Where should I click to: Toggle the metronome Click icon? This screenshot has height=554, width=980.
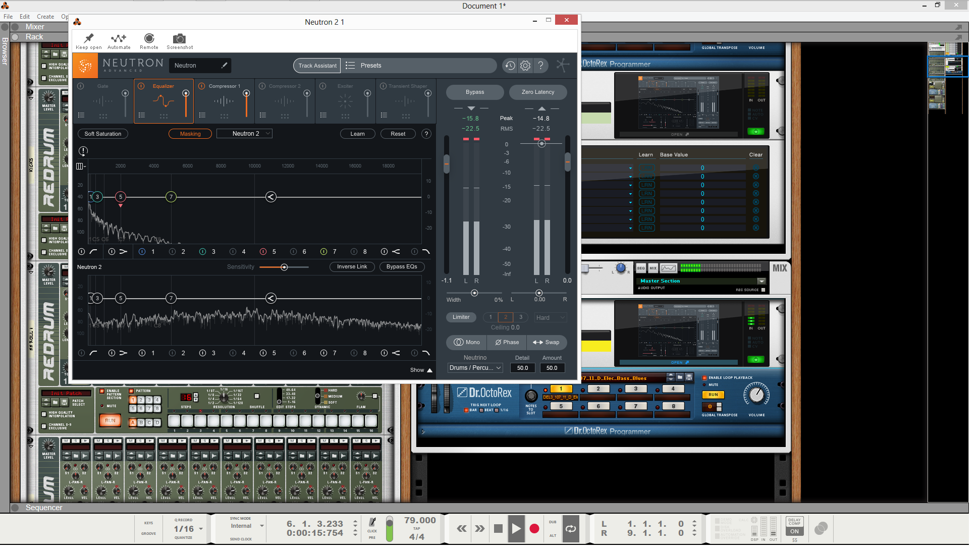(372, 522)
